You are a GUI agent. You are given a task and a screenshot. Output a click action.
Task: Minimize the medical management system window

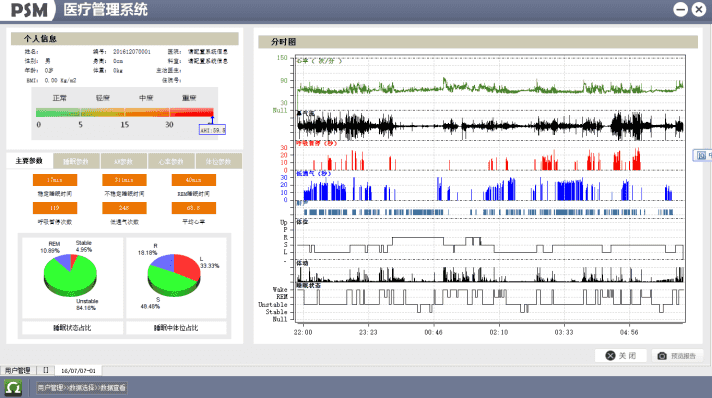click(x=680, y=9)
